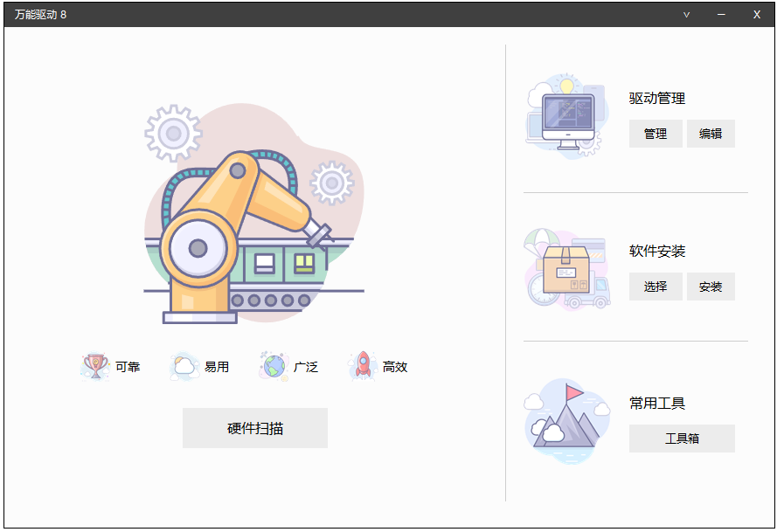Click the 驱动管理 section heading
784x532 pixels.
click(657, 99)
